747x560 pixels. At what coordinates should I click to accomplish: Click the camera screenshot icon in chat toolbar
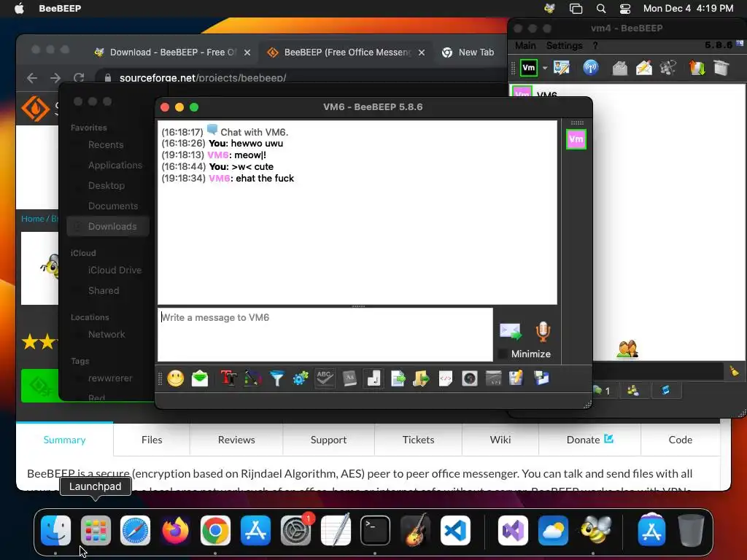click(470, 378)
